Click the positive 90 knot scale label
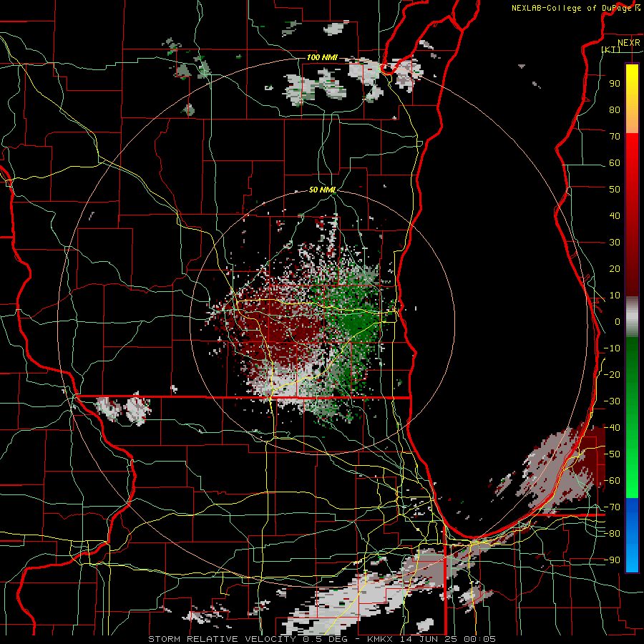Image resolution: width=644 pixels, height=644 pixels. pos(615,84)
